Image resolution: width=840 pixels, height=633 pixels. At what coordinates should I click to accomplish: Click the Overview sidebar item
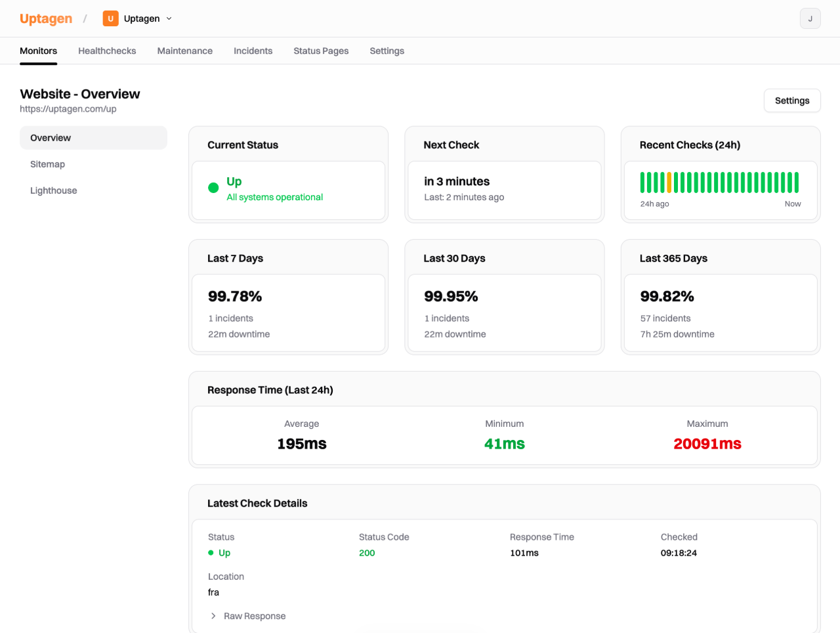point(51,138)
